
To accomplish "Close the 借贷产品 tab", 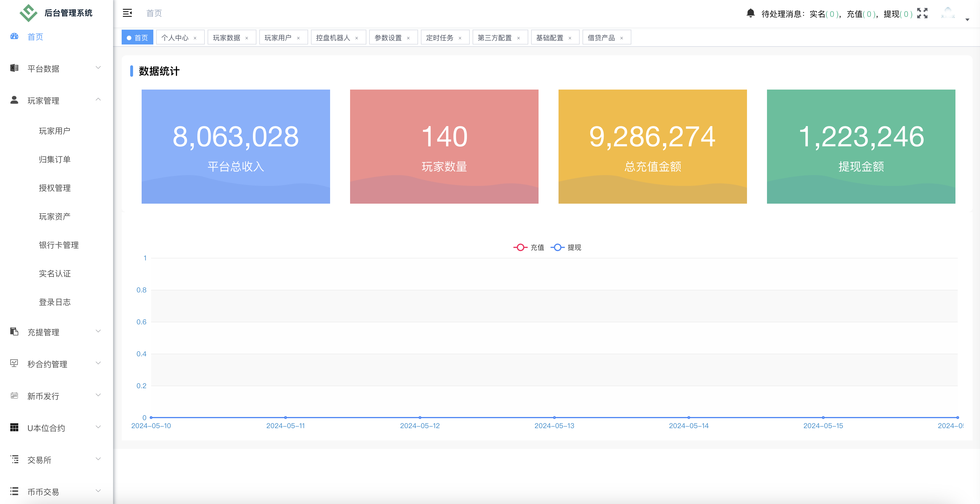I will point(622,37).
